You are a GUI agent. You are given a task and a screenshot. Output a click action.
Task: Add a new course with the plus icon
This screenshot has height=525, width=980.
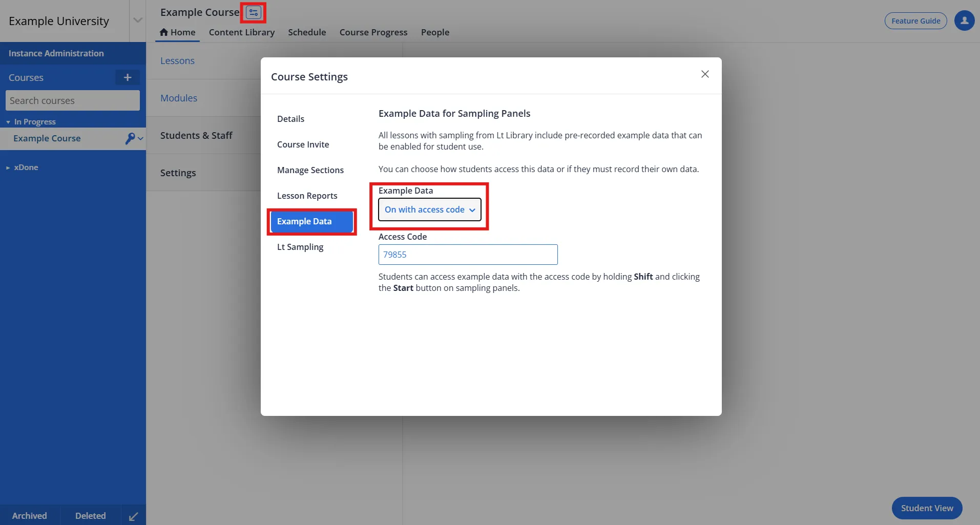pos(127,77)
